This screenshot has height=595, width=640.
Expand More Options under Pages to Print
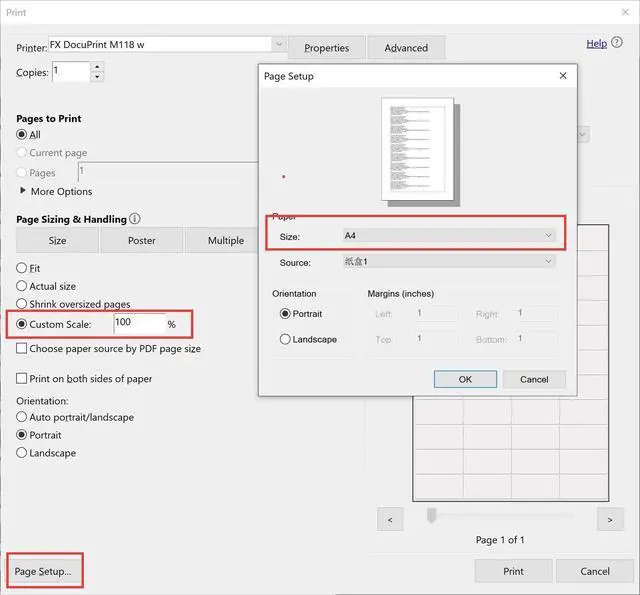click(56, 191)
